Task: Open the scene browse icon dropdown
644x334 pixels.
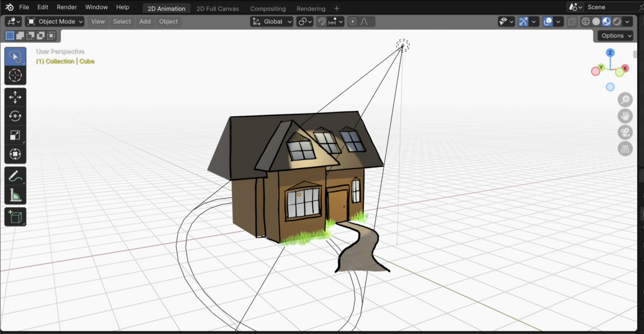Action: (575, 7)
